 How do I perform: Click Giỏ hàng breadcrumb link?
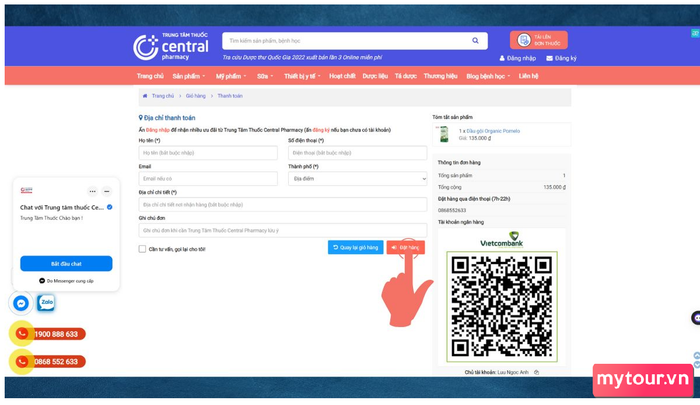(x=196, y=96)
